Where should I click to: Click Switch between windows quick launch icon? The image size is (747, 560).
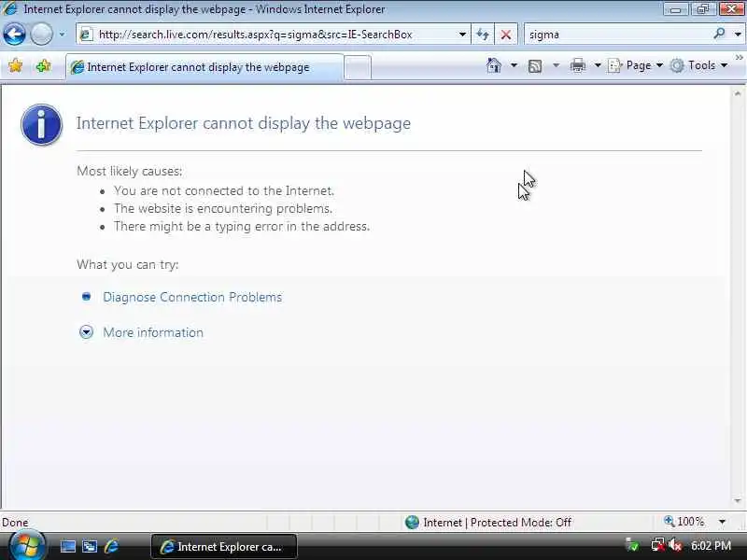(x=89, y=546)
